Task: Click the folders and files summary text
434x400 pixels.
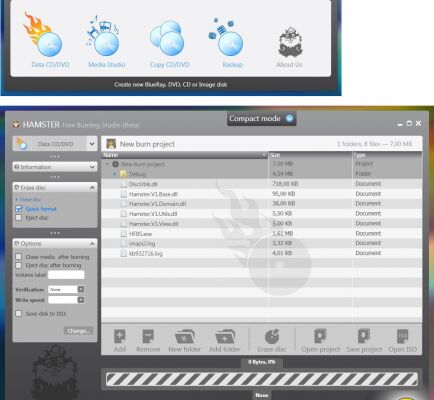Action: pos(374,144)
